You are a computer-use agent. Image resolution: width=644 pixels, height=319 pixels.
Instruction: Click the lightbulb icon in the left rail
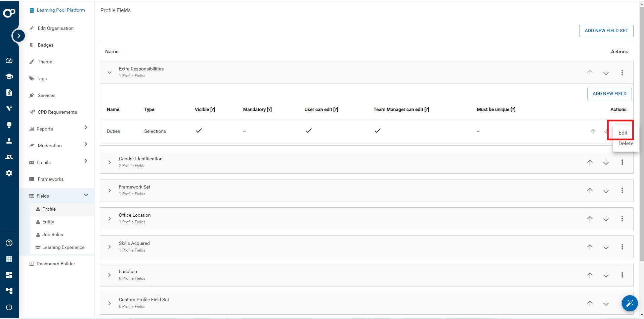coord(9,125)
